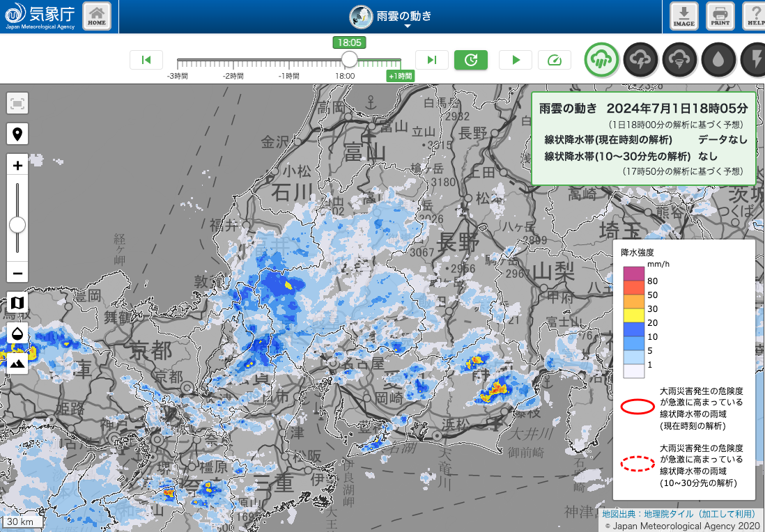Click the 線状降水帯(現在時刻の解析) row
The height and width of the screenshot is (532, 765).
pos(646,140)
